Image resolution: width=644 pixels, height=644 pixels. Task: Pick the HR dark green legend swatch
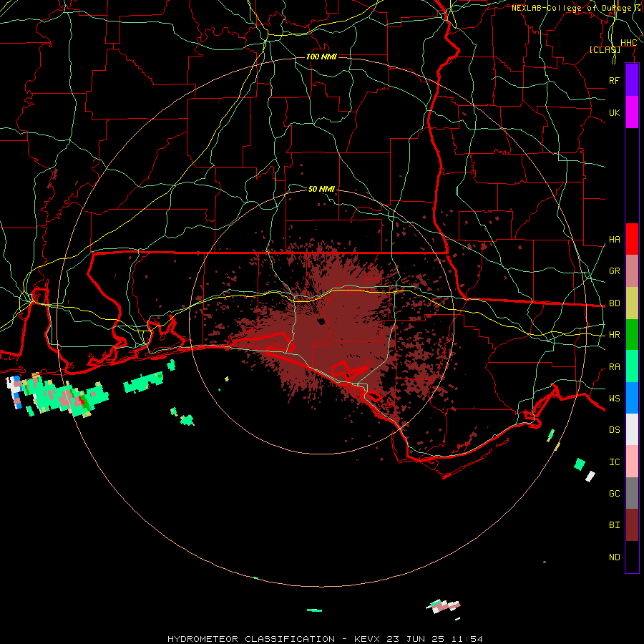[x=632, y=335]
